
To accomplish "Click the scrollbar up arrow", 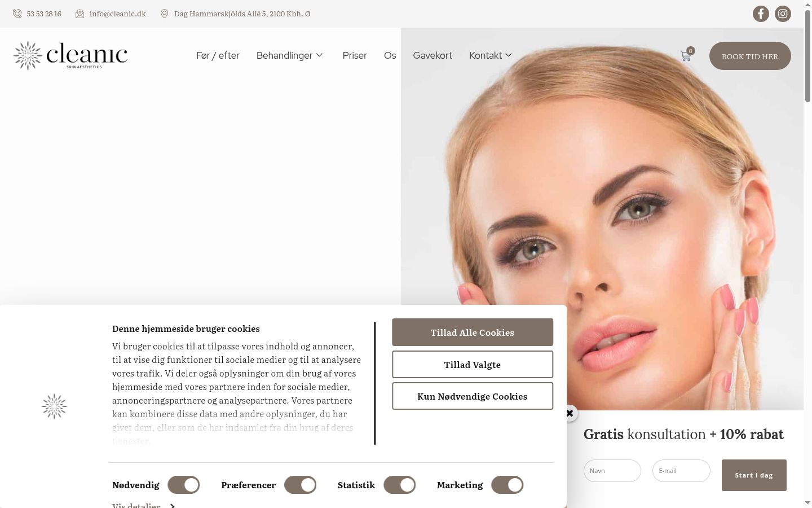I will 807,5.
